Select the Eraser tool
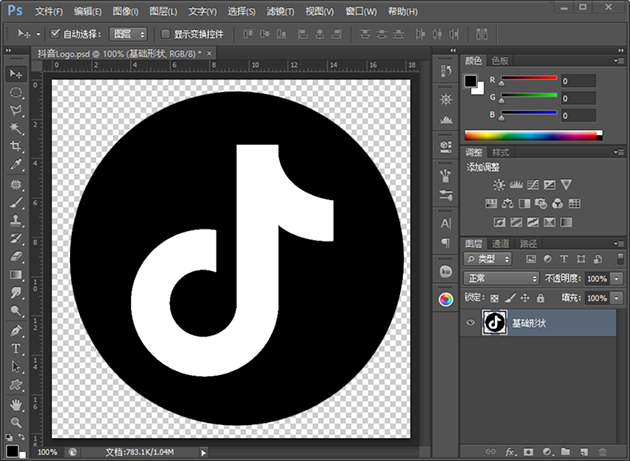Image resolution: width=630 pixels, height=461 pixels. coord(16,257)
